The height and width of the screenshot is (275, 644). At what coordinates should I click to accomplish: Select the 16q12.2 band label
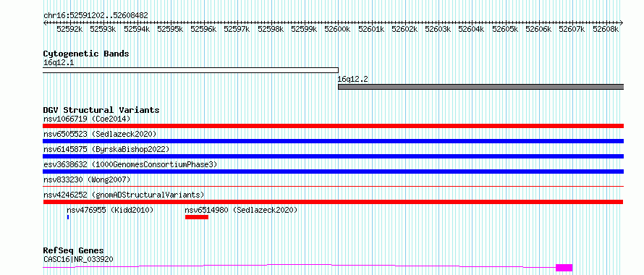353,80
